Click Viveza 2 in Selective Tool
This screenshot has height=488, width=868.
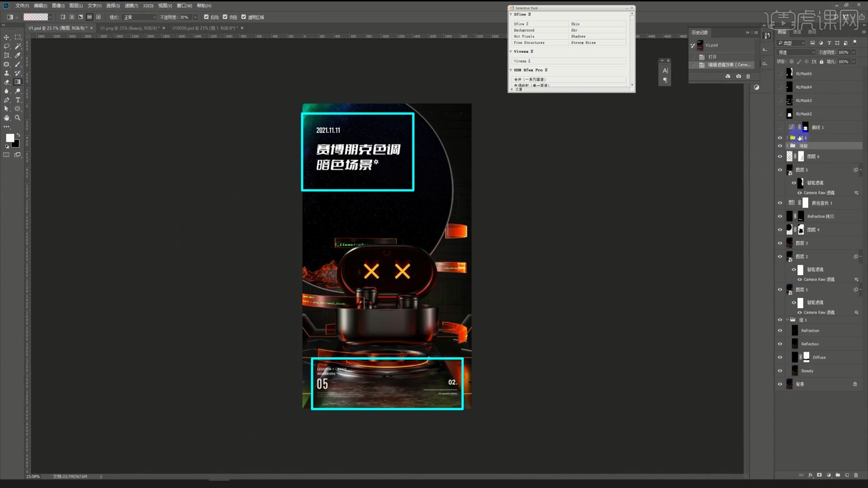tap(568, 61)
